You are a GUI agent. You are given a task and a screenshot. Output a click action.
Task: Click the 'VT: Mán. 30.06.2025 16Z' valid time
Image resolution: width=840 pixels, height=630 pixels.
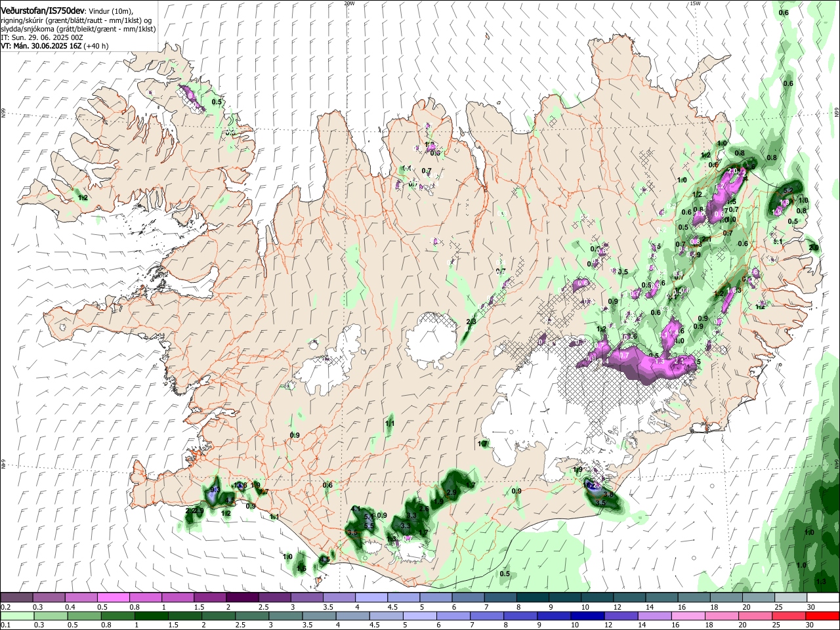41,46
